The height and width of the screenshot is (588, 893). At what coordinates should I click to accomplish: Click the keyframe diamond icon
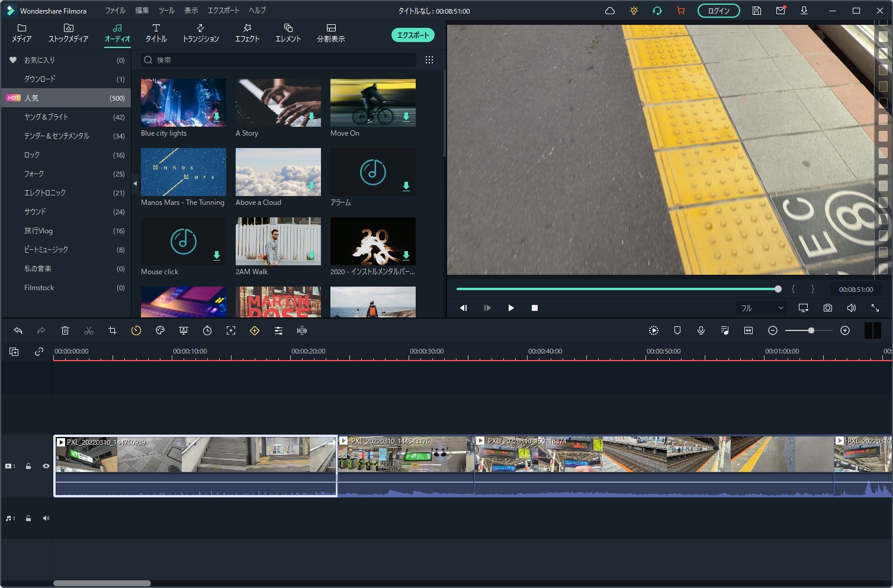tap(255, 330)
